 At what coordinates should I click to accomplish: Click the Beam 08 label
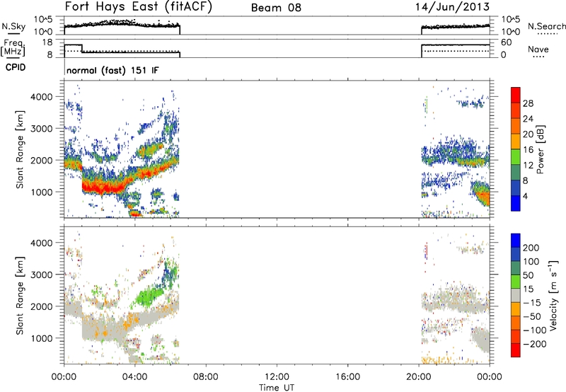[x=276, y=8]
